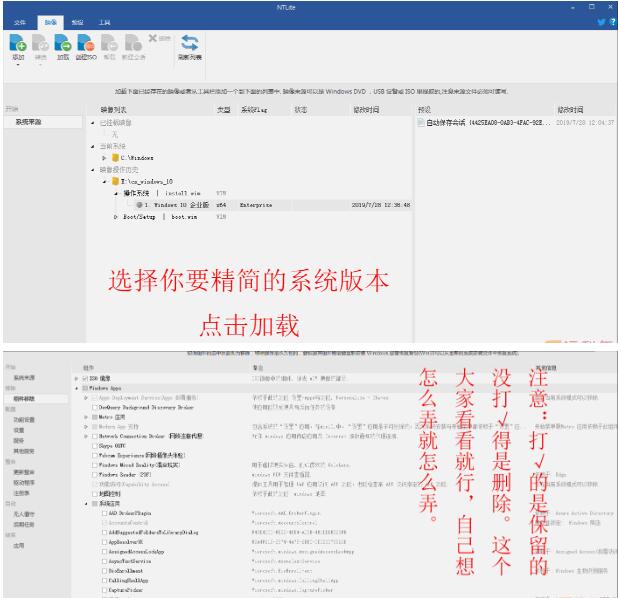618x598 pixels.
Task: Select the C:\Windows folder icon
Action: [x=115, y=158]
